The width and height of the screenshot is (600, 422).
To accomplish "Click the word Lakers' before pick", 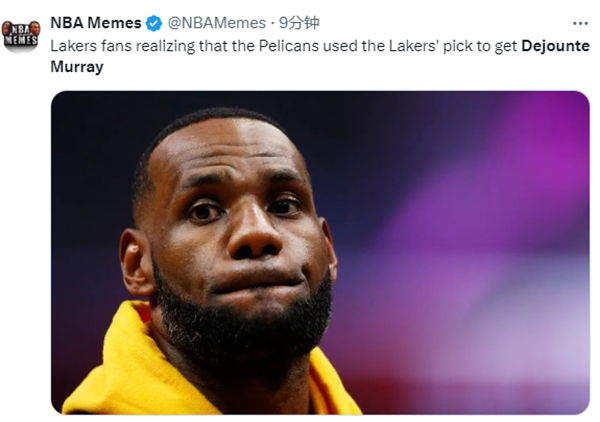I will [x=413, y=47].
